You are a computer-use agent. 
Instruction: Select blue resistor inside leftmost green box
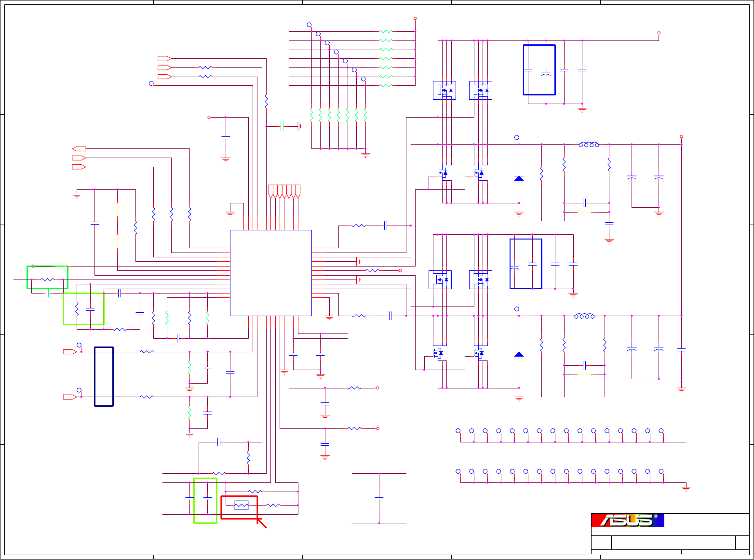coord(47,280)
